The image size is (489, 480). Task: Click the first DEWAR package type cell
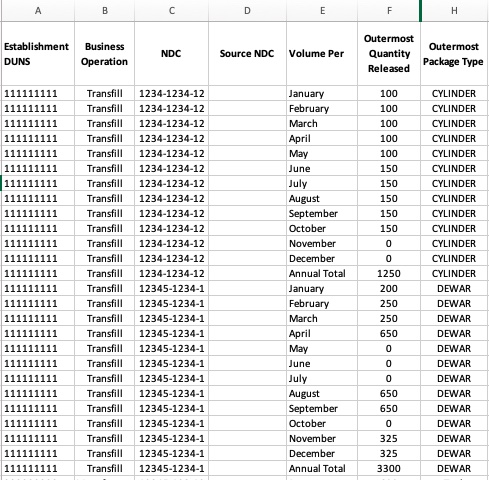point(454,289)
